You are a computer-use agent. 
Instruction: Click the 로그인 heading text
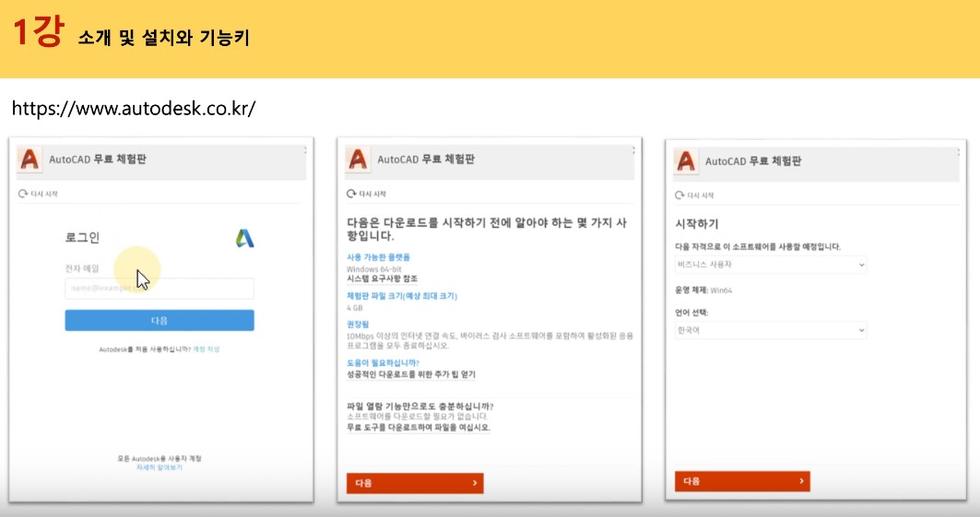82,237
